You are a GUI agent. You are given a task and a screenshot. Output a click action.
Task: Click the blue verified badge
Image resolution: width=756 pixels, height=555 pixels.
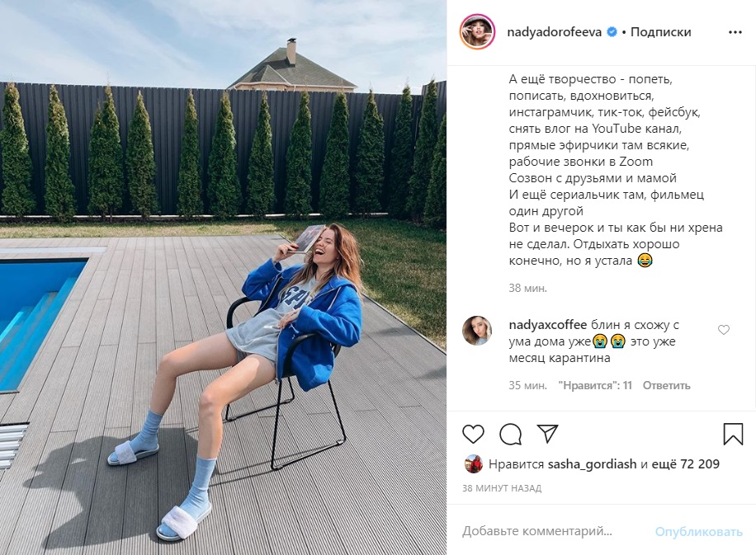tap(612, 32)
